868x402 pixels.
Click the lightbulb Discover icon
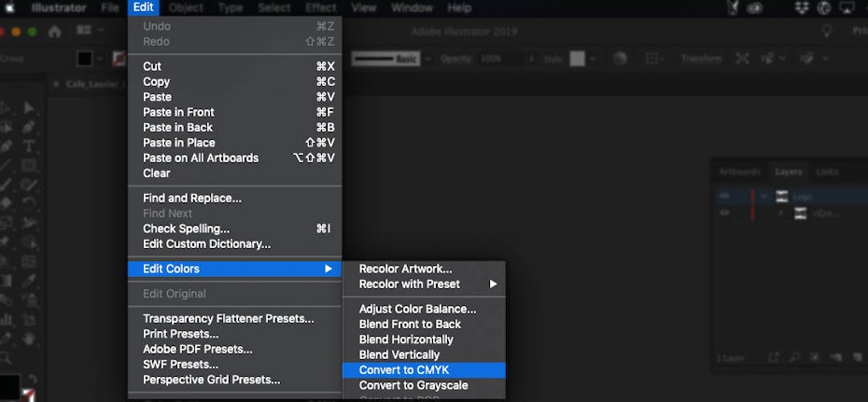pyautogui.click(x=827, y=31)
